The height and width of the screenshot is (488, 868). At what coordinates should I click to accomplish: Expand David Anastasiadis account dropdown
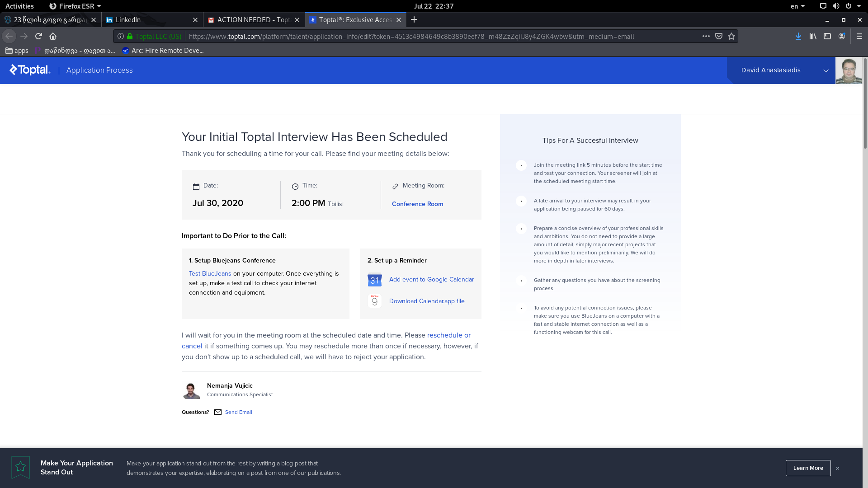(x=826, y=70)
